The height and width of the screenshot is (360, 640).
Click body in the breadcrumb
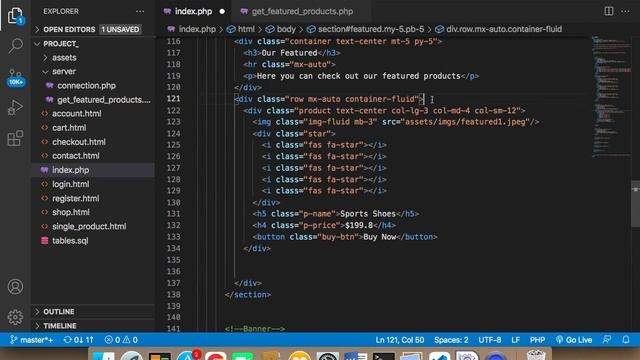pos(280,29)
